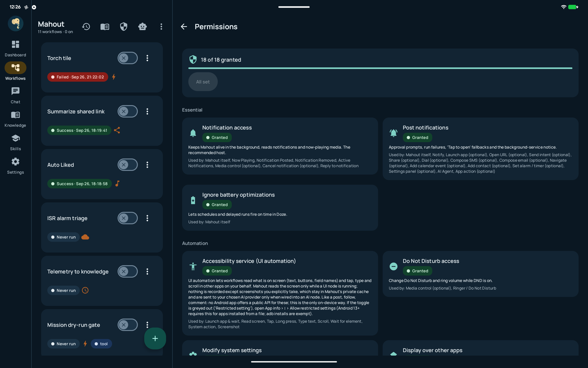Click the lightning trigger icon on Torch tile
This screenshot has height=368, width=588.
(x=114, y=77)
